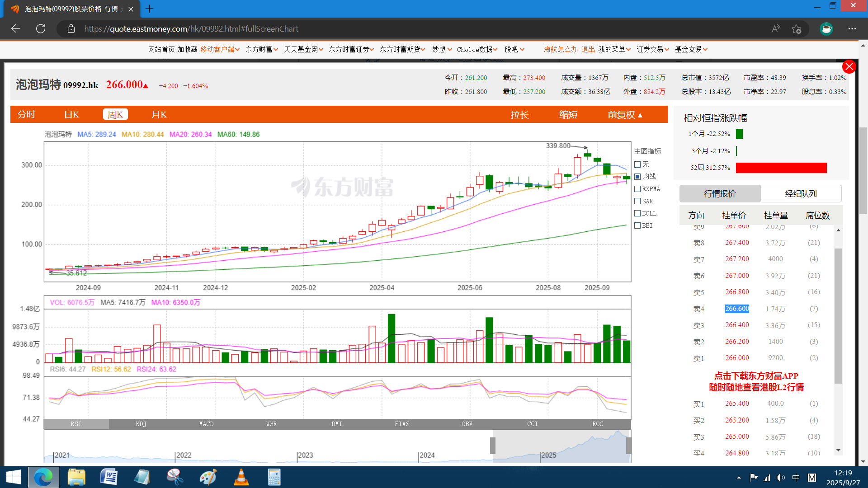Tick the SAR indicator checkbox
The image size is (868, 488).
point(637,201)
